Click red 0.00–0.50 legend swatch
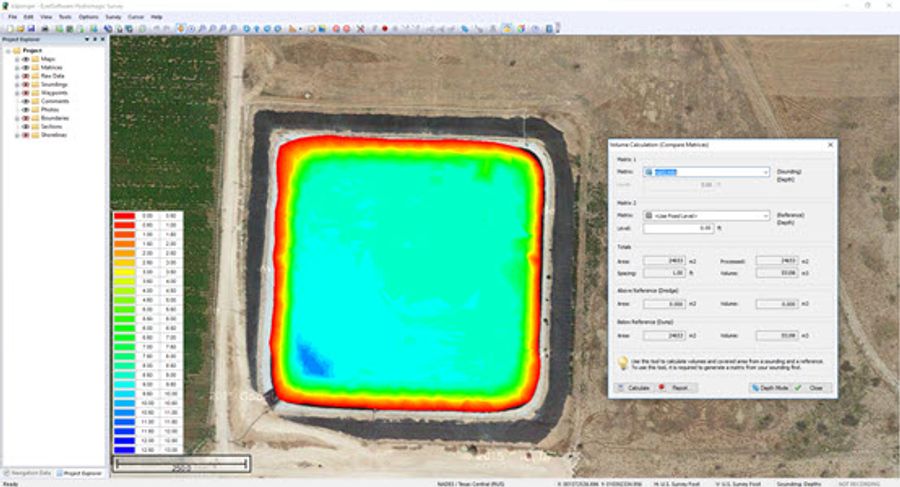 pos(124,216)
